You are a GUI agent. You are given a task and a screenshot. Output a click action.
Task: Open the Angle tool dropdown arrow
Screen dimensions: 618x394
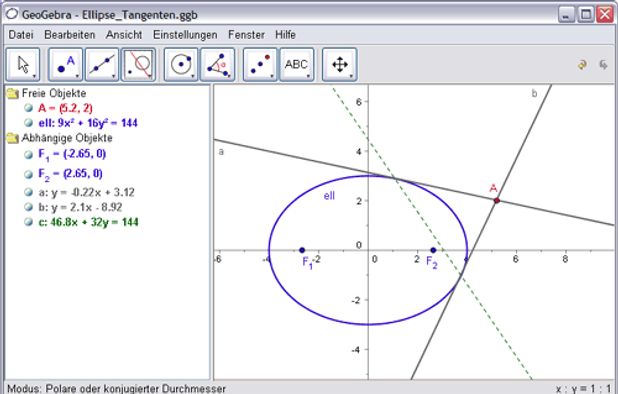229,76
